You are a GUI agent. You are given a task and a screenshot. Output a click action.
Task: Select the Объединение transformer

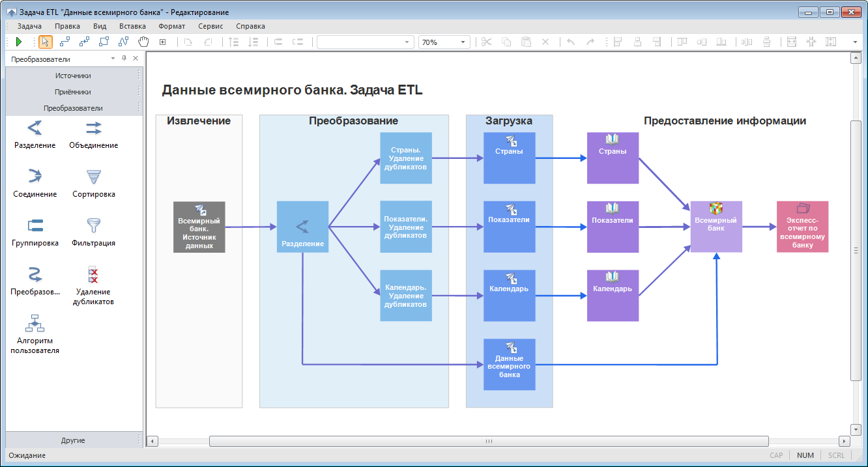[x=93, y=134]
